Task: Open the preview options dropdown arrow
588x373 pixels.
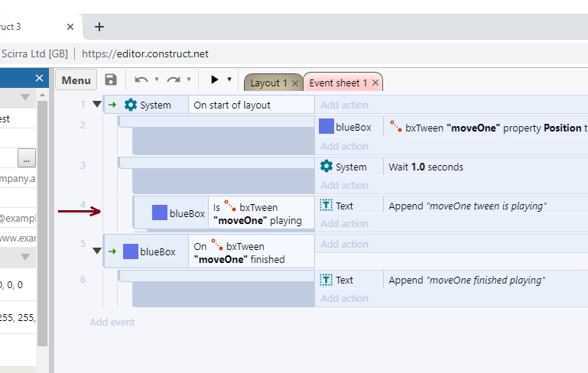Action: tap(229, 79)
